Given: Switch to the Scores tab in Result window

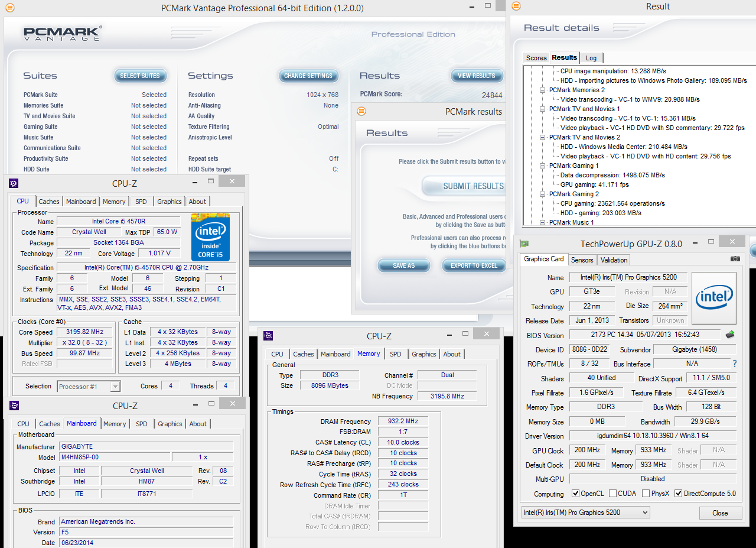Looking at the screenshot, I should (x=536, y=58).
